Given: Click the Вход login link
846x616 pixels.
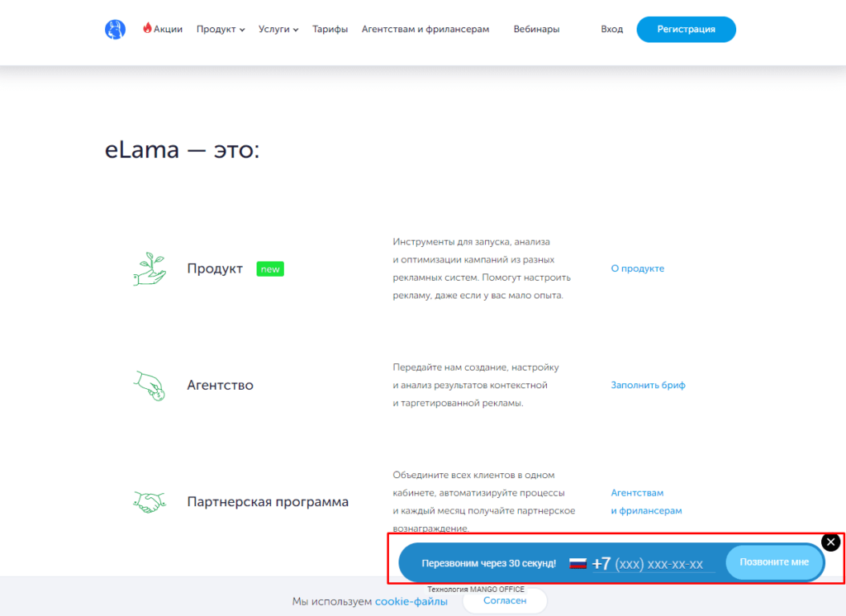Looking at the screenshot, I should pyautogui.click(x=612, y=29).
